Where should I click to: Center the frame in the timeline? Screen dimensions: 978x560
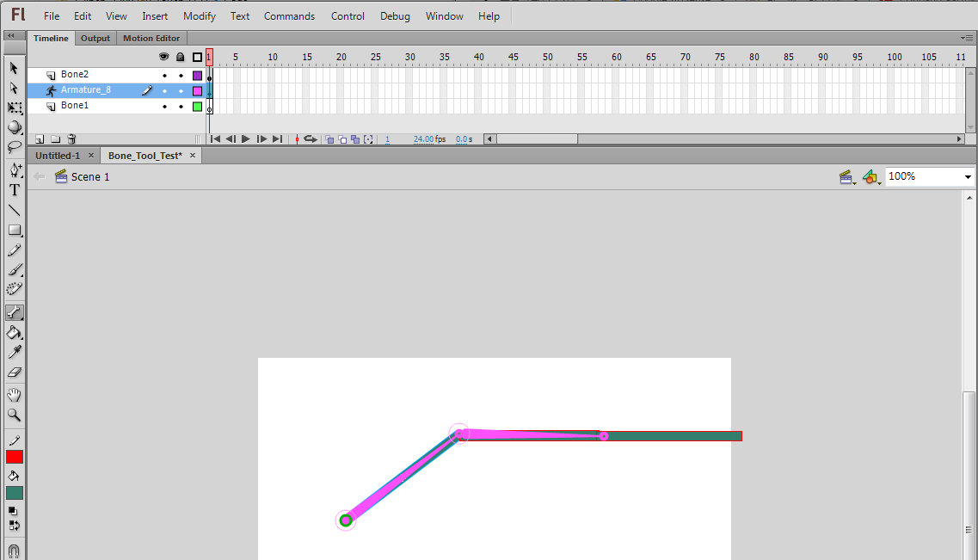[x=297, y=139]
